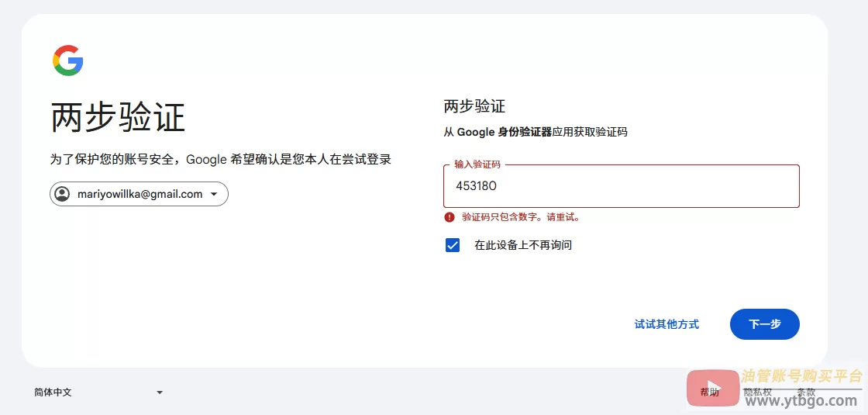Image resolution: width=868 pixels, height=415 pixels.
Task: Click the Google logo
Action: coord(68,61)
